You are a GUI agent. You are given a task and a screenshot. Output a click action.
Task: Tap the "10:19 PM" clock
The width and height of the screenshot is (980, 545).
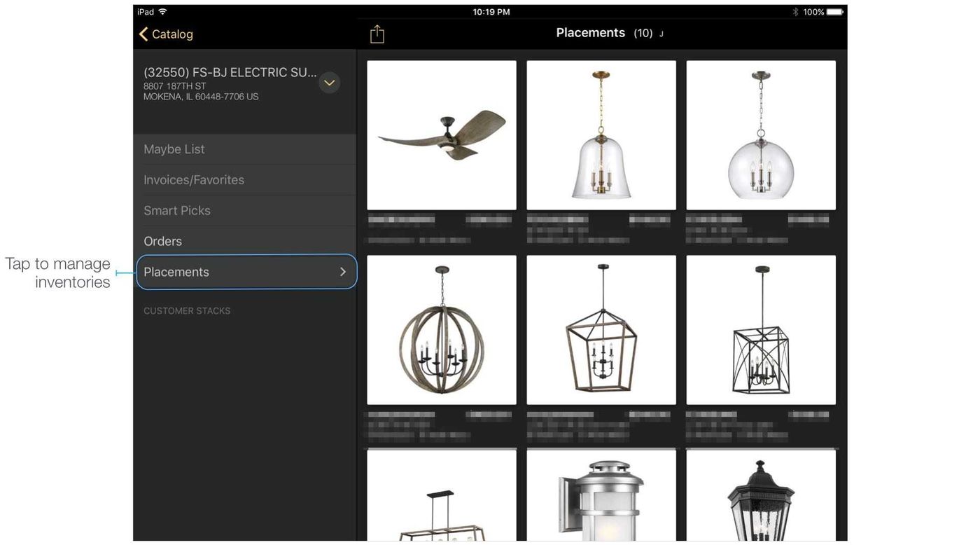[491, 12]
